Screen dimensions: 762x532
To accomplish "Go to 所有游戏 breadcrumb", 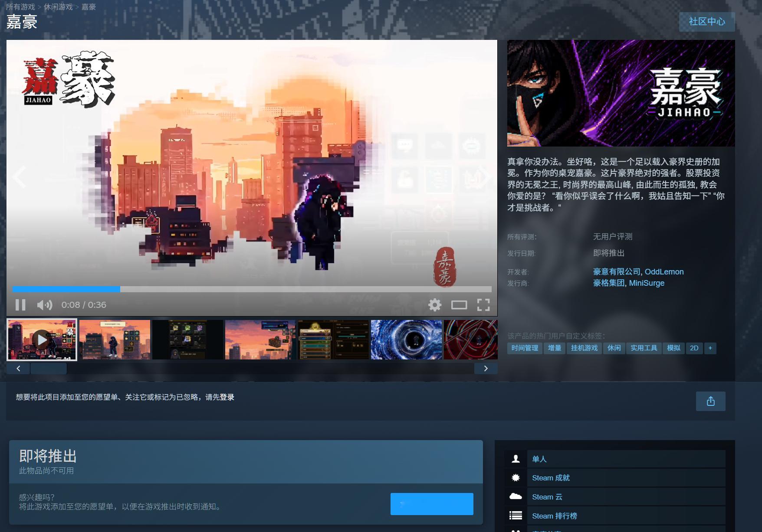I will 20,7.
